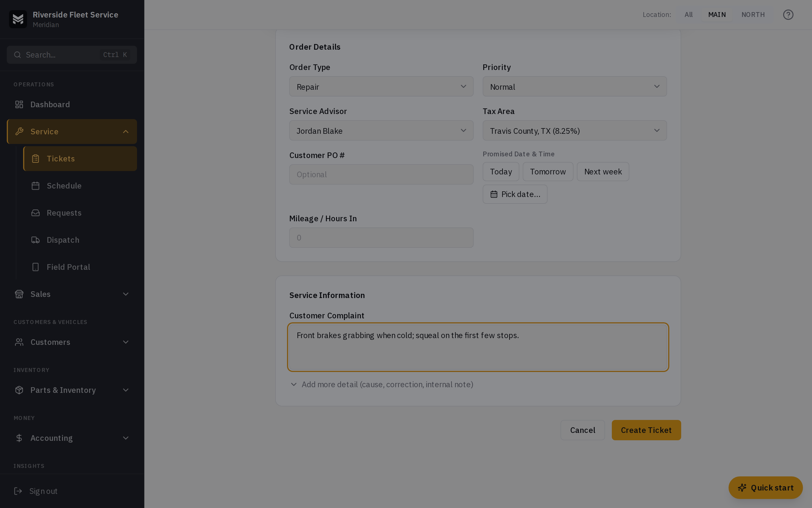Click the Mileage / Hours In field
The width and height of the screenshot is (812, 508).
tap(381, 238)
